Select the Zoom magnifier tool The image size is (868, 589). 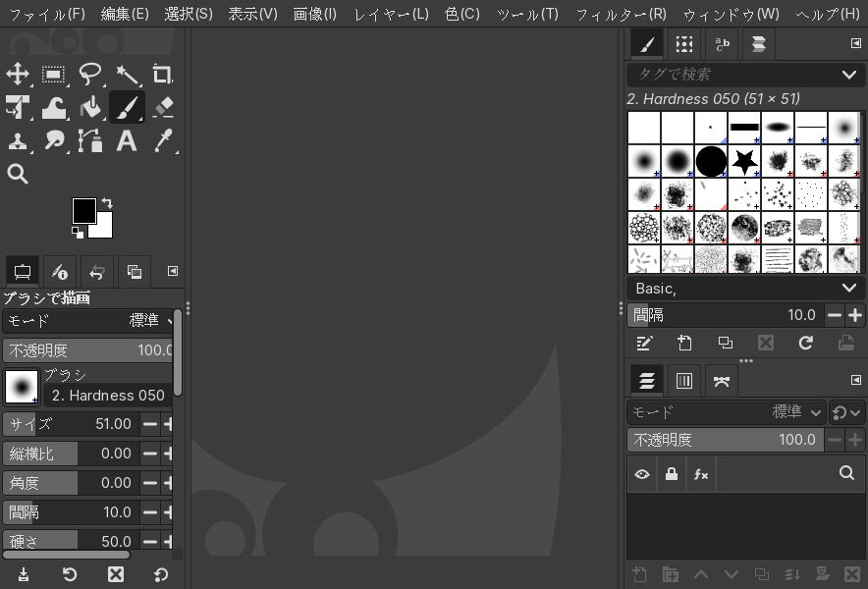18,174
